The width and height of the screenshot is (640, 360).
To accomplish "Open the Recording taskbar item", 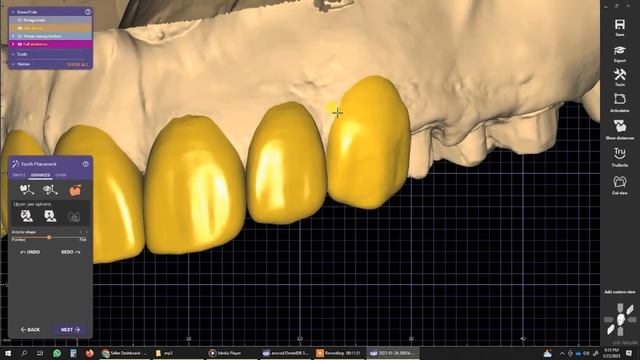I will coord(339,353).
